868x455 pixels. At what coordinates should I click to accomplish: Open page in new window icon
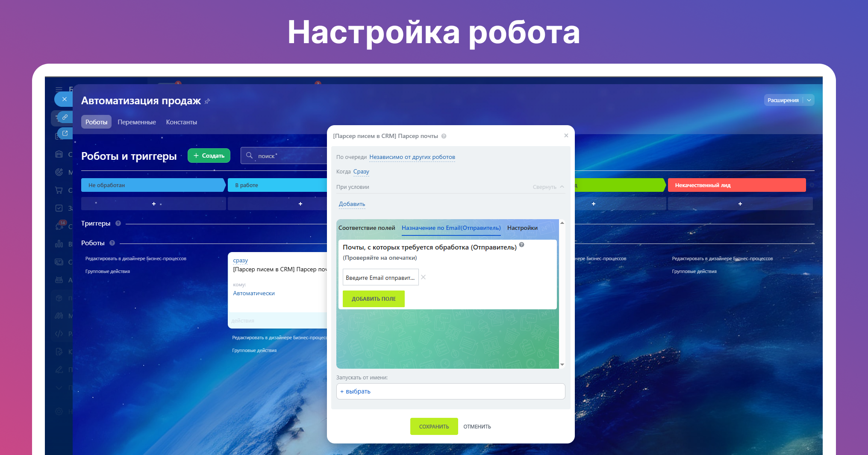(x=65, y=133)
